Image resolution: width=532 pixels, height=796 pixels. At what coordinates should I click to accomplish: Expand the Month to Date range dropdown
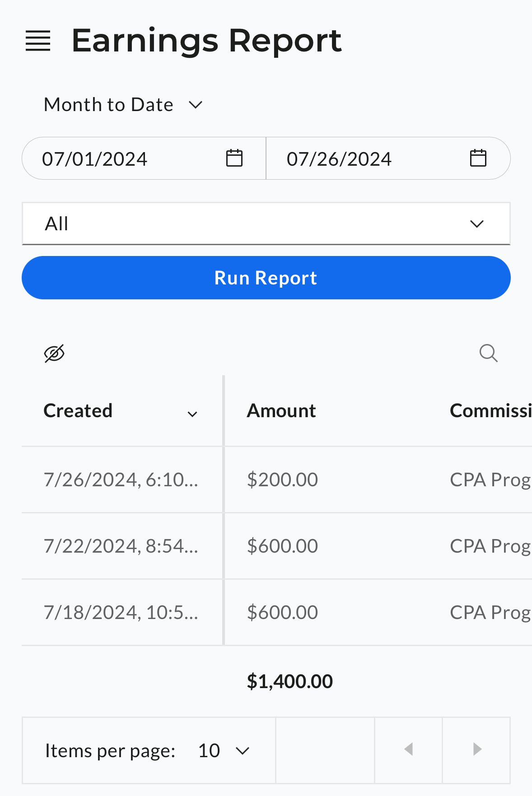(x=123, y=105)
